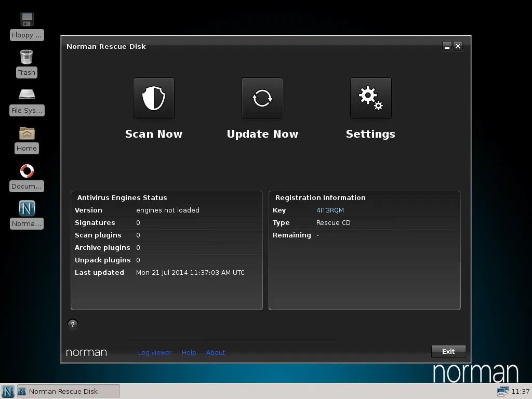
Task: Click the Exit button
Action: (x=448, y=352)
